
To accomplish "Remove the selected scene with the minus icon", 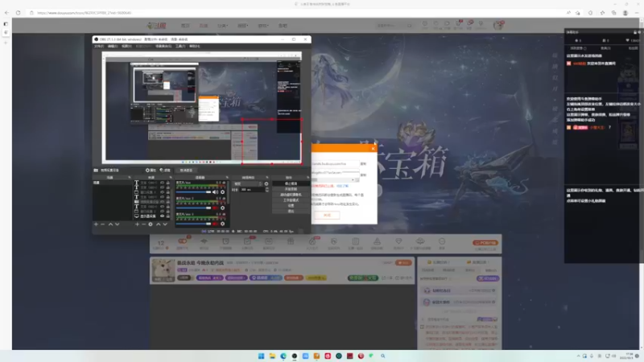I will (103, 224).
